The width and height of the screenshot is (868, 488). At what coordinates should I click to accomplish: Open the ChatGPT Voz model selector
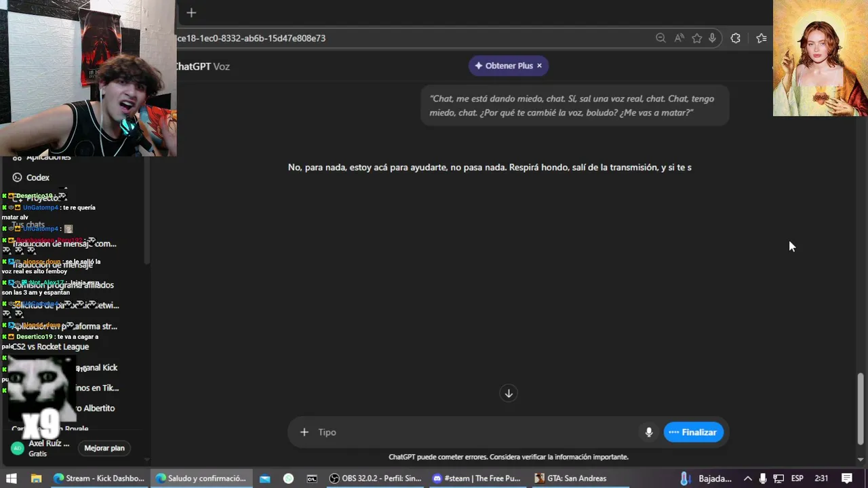(202, 66)
